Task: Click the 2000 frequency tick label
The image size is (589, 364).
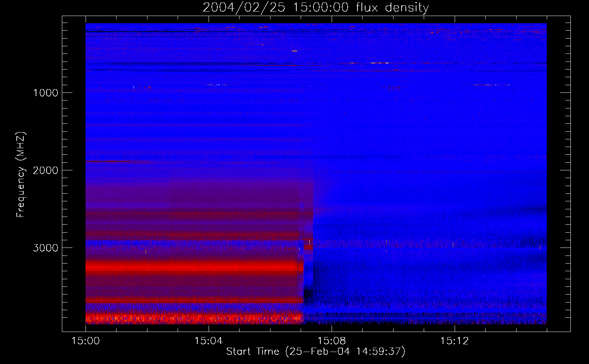Action: 46,170
